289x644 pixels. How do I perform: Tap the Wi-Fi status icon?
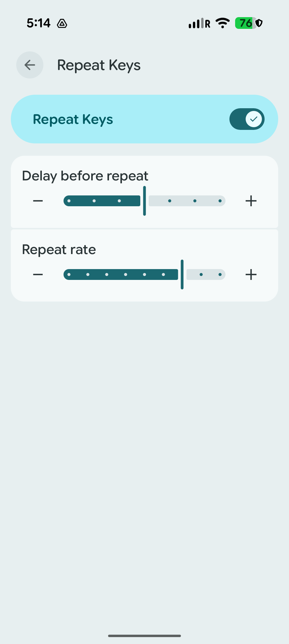click(x=222, y=23)
